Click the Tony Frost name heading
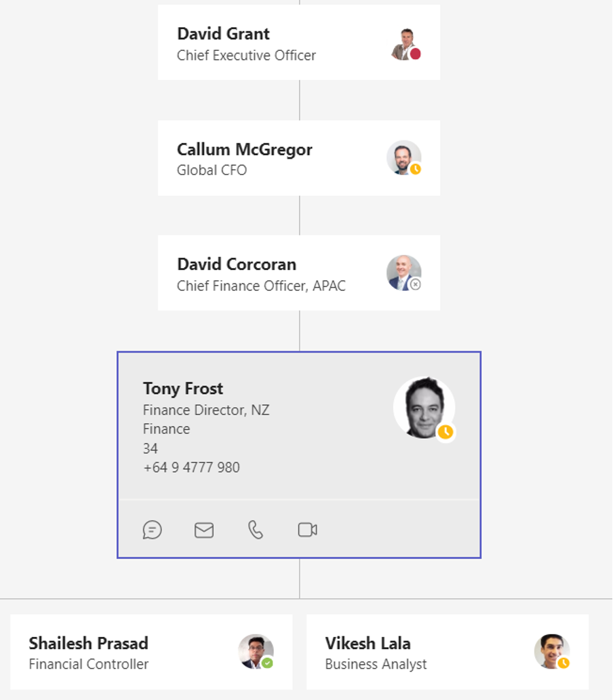 coord(183,389)
